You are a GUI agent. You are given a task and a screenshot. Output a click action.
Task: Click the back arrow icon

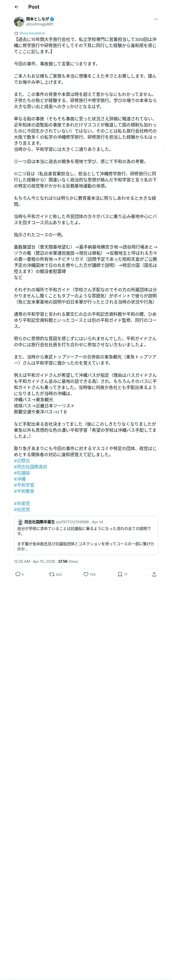17,7
